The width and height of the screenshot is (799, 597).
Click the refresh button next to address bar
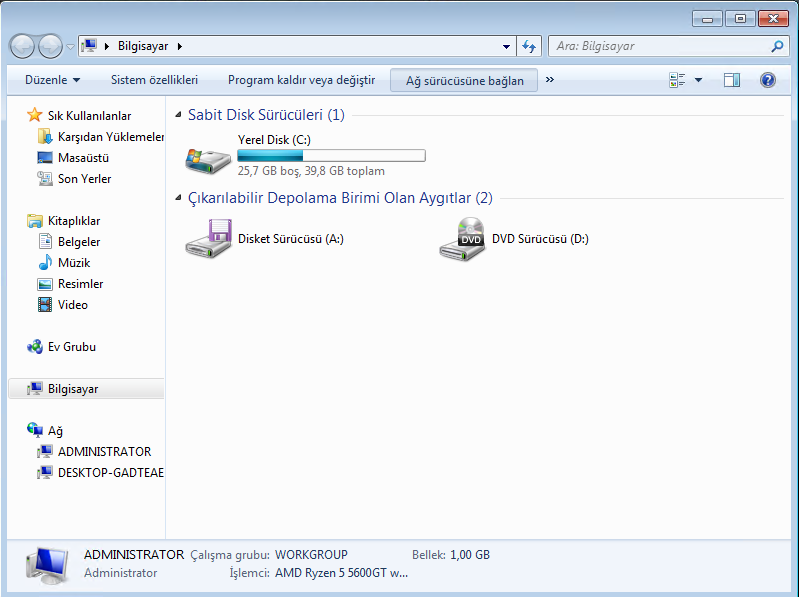529,46
